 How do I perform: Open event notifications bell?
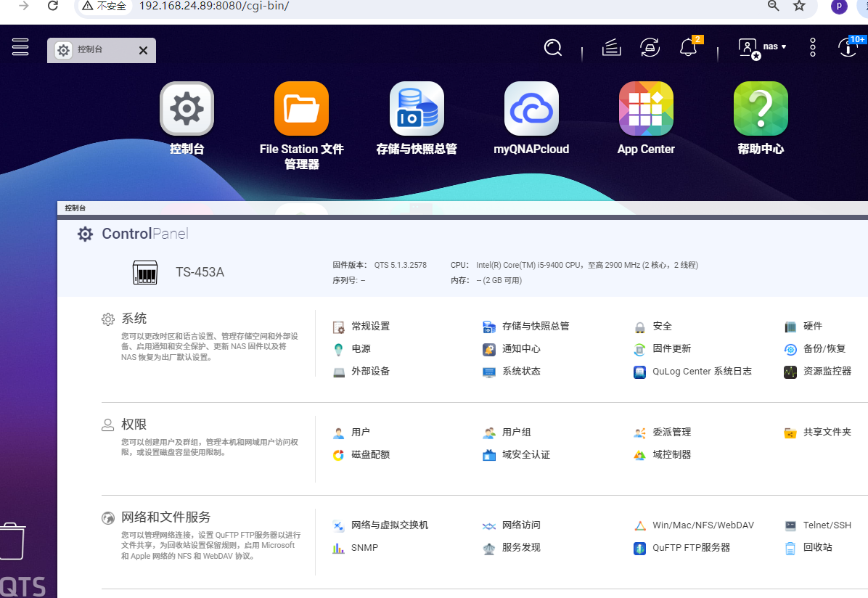coord(689,48)
